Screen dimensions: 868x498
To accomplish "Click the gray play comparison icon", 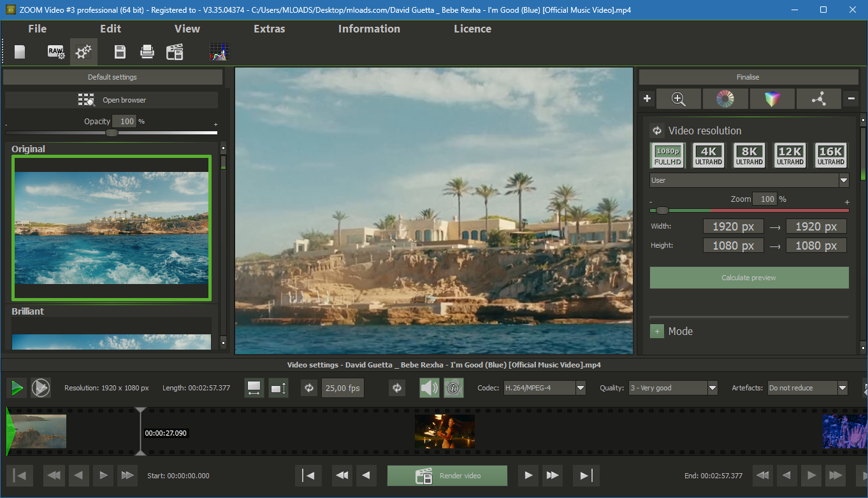I will [41, 387].
